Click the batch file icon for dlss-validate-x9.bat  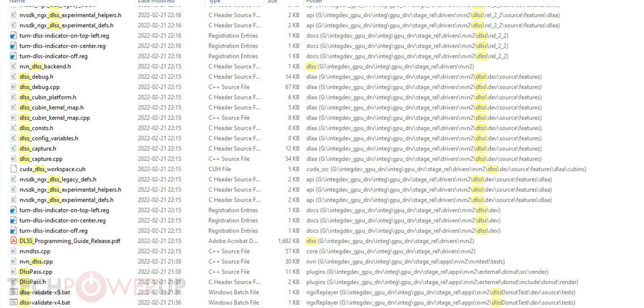pos(13,292)
